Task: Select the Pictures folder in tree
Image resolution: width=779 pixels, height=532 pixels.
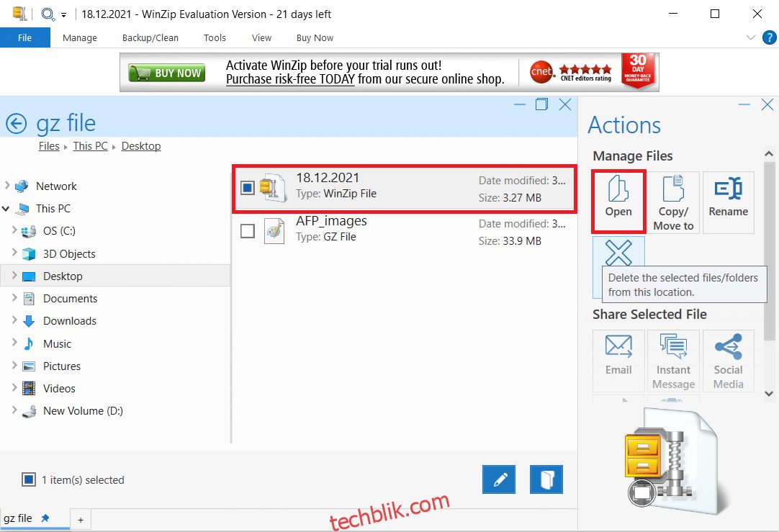Action: [x=62, y=366]
